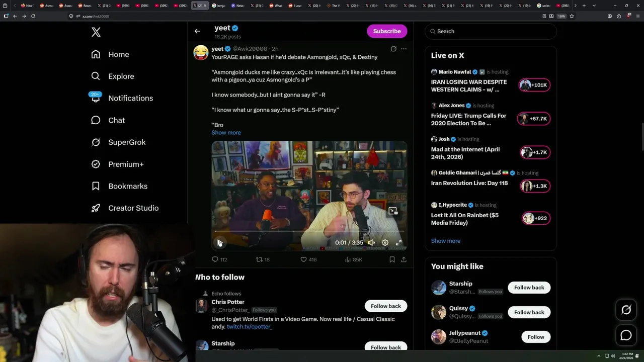Open Notifications with the 20+ badge

tap(121, 98)
